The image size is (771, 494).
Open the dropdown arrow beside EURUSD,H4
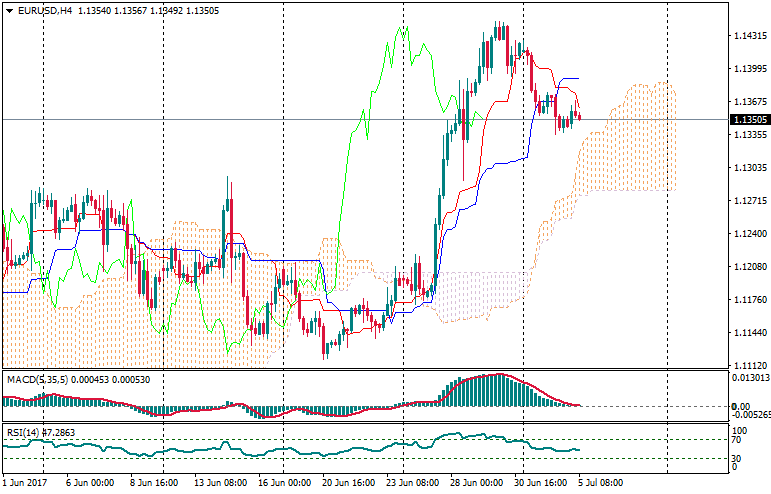click(7, 10)
